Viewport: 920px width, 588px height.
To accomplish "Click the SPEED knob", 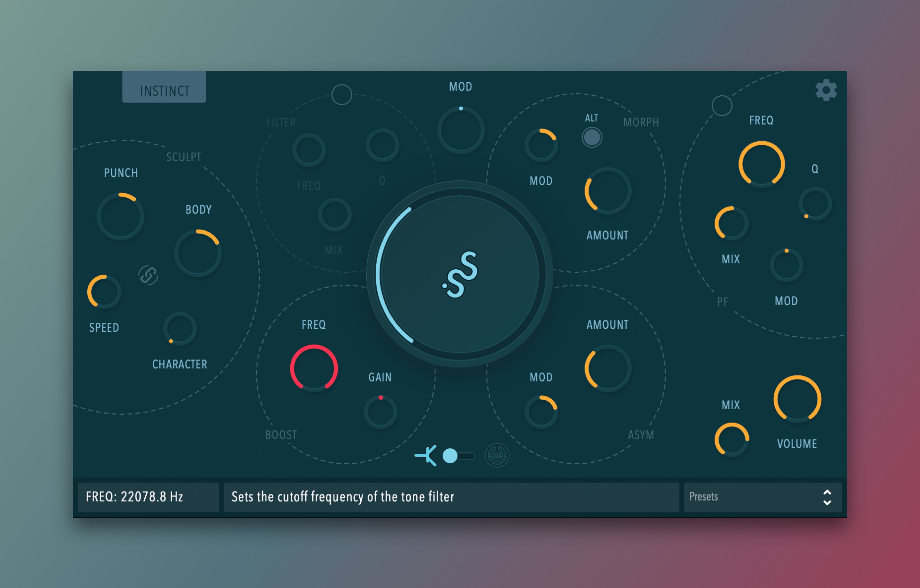I will pos(104,292).
